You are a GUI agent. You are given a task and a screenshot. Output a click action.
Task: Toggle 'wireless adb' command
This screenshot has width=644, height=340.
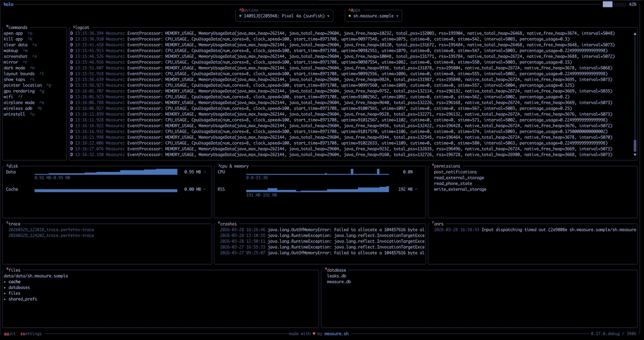point(23,108)
